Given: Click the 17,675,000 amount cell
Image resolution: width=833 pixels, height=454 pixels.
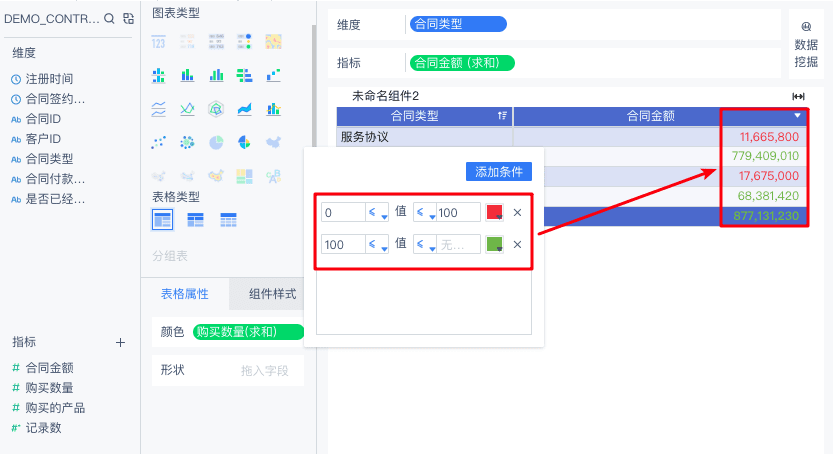Looking at the screenshot, I should coord(769,176).
